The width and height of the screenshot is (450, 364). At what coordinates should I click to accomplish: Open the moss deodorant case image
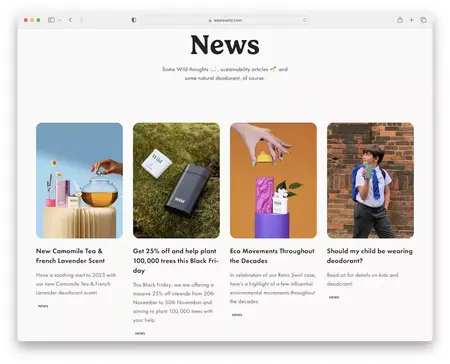point(176,180)
